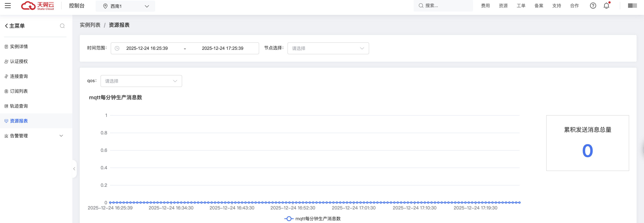This screenshot has height=223, width=644.
Task: Collapse the sidebar using the edge handle
Action: 74,169
